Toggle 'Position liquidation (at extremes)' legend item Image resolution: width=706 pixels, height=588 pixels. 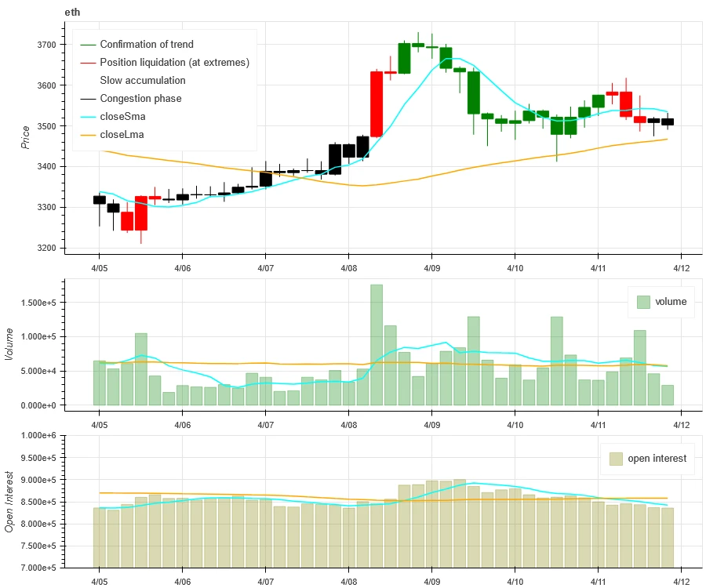tap(174, 63)
